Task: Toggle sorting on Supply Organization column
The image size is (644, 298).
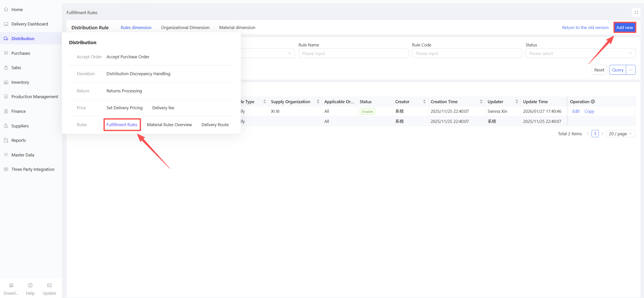Action: pyautogui.click(x=318, y=101)
